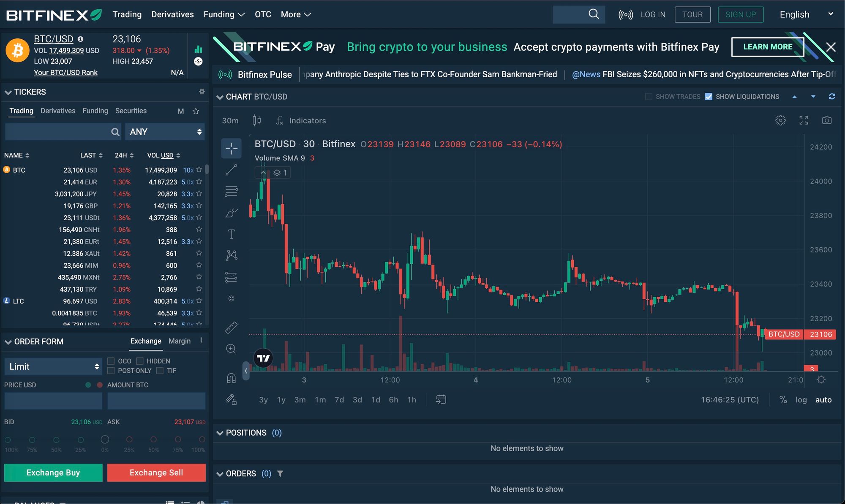Screen dimensions: 845x504
Task: Select the brush drawing tool
Action: [231, 213]
